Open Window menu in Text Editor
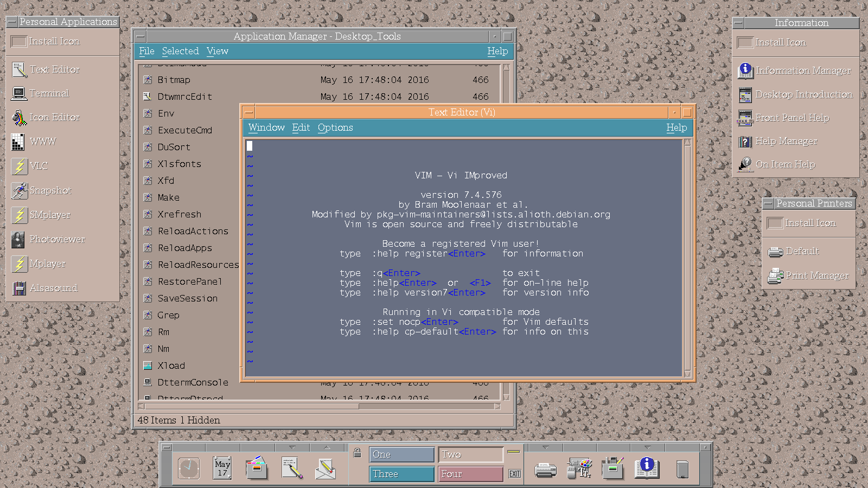The image size is (868, 488). click(x=266, y=127)
